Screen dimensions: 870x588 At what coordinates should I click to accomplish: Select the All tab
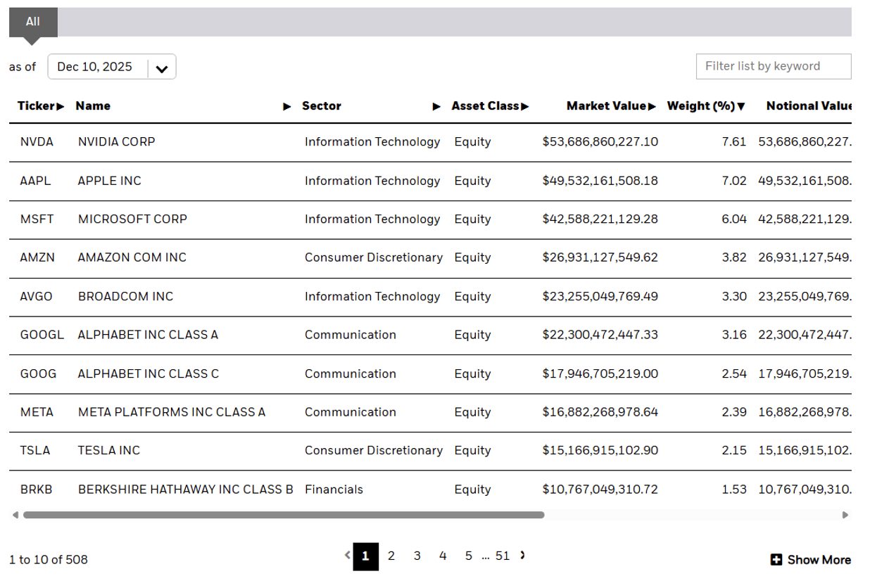33,22
